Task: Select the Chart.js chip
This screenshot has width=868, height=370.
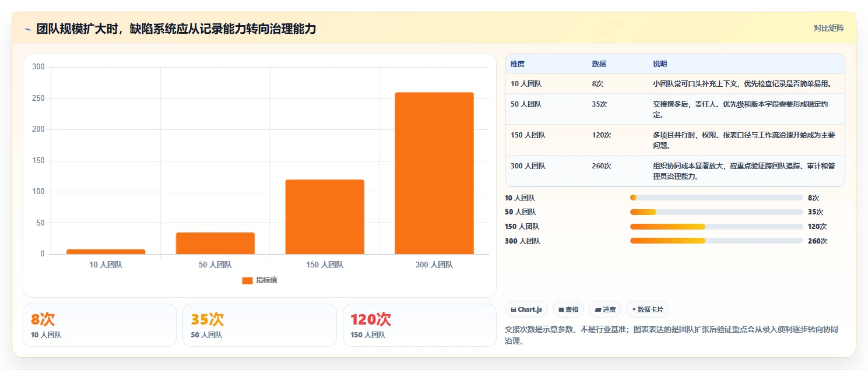Action: tap(526, 309)
